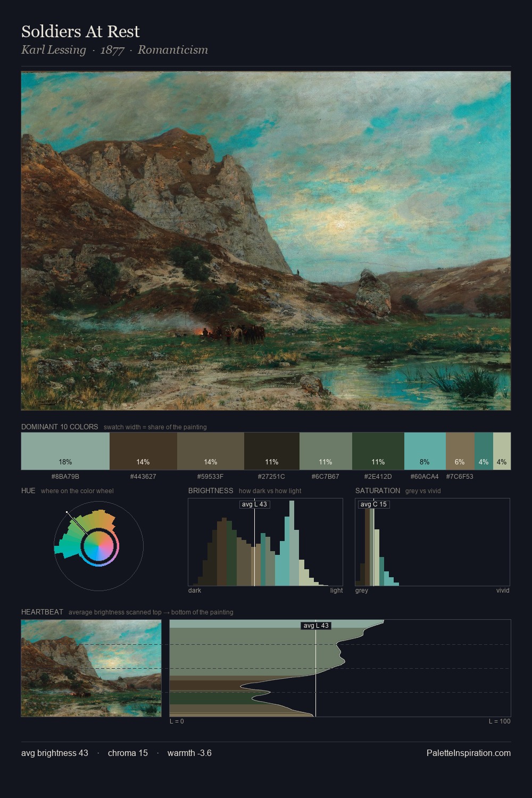Click the artist line Karl Lessing 1877 Romanticism
This screenshot has height=798, width=532.
pos(114,50)
